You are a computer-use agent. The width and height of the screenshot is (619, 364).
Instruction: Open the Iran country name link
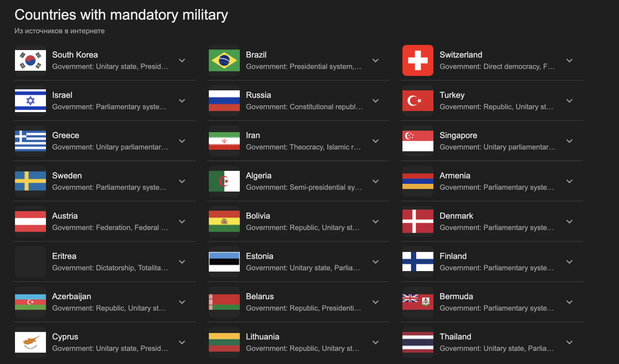[x=253, y=135]
